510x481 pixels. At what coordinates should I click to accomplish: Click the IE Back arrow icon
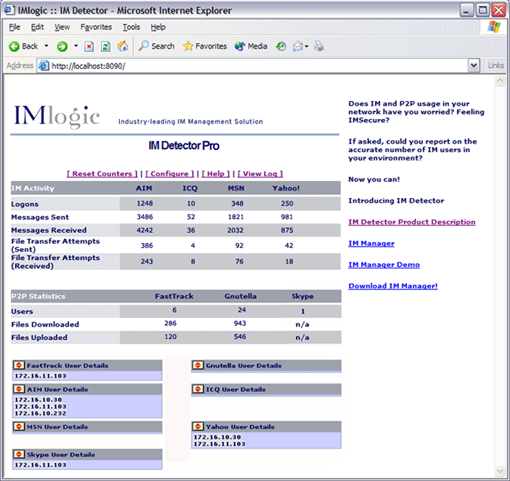click(14, 46)
